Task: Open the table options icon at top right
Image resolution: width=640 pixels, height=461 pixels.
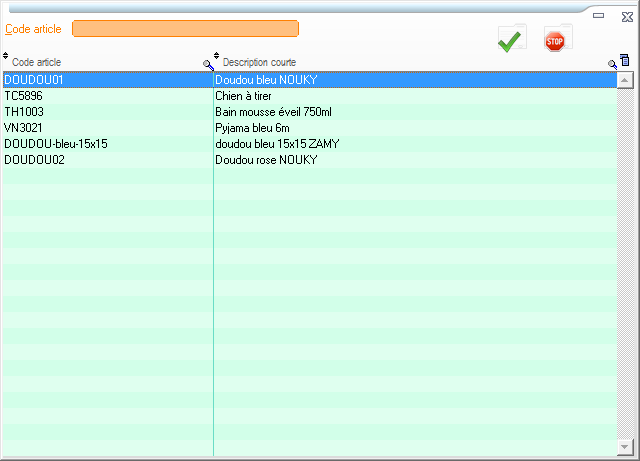Action: [x=625, y=61]
